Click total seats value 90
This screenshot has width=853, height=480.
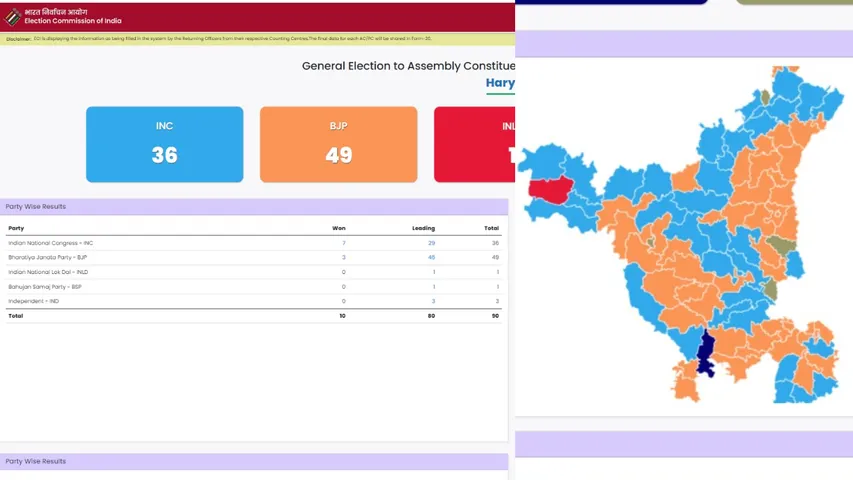[495, 316]
